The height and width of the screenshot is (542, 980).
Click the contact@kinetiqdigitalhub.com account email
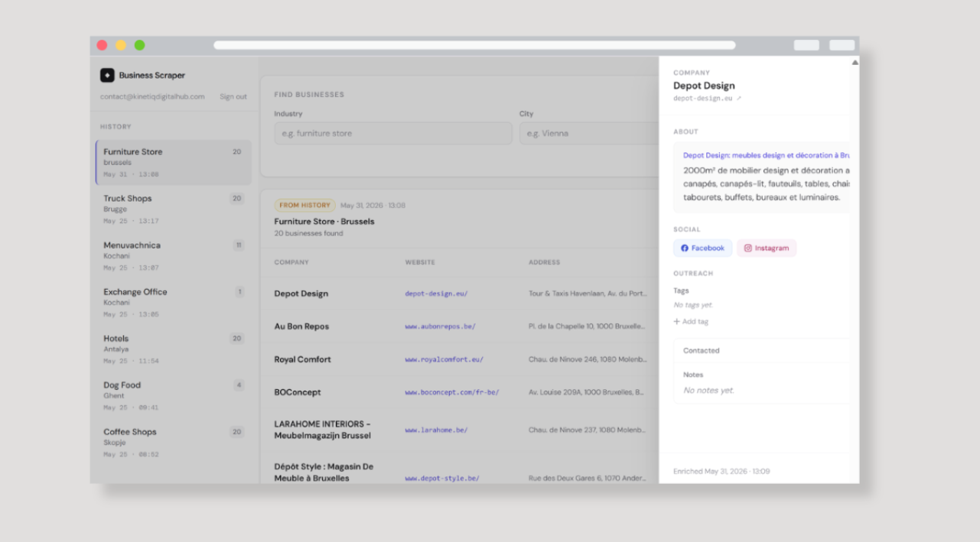click(152, 97)
